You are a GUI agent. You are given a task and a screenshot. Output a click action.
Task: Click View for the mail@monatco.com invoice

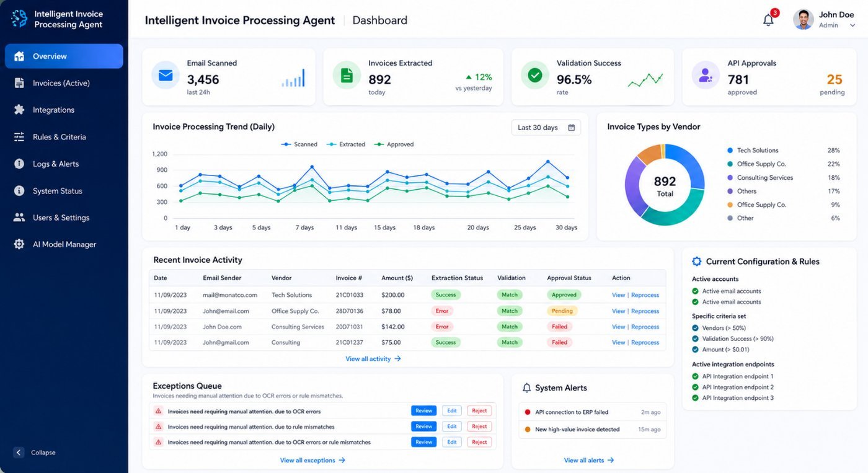(x=618, y=295)
